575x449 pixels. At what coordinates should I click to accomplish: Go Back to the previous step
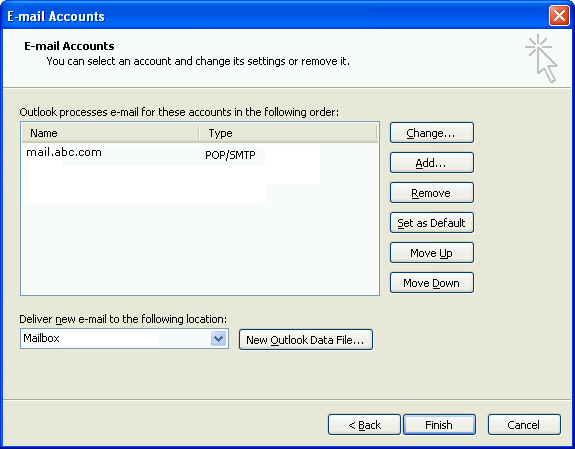point(364,425)
